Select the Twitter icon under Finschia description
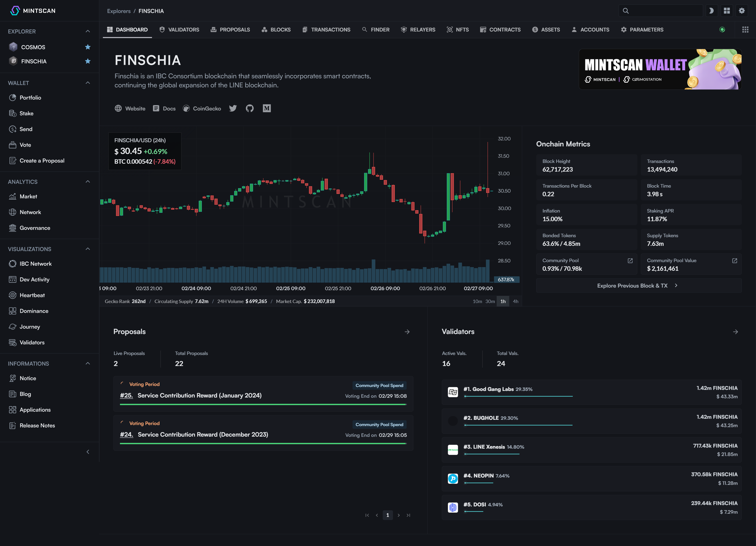Image resolution: width=756 pixels, height=546 pixels. (x=233, y=108)
